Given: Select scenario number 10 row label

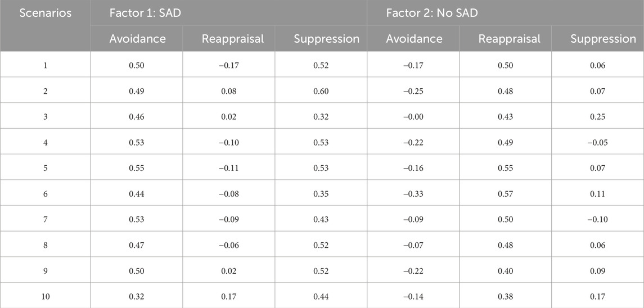Looking at the screenshot, I should 45,297.
